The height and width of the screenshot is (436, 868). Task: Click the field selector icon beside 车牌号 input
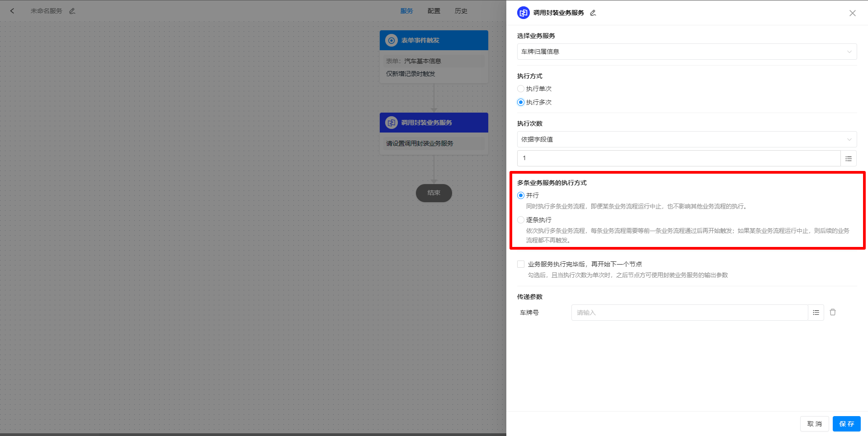click(x=816, y=312)
